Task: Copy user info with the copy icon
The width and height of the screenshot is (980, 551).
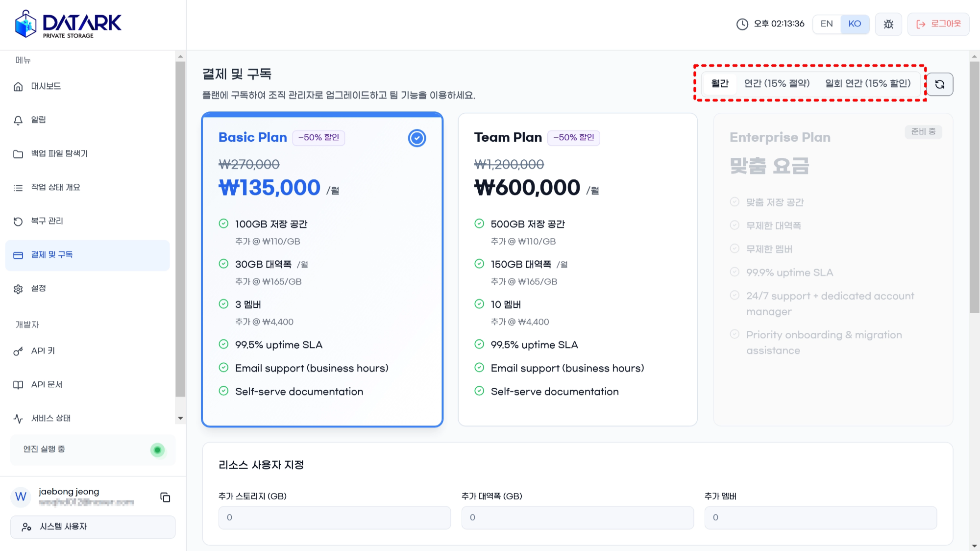Action: (165, 497)
